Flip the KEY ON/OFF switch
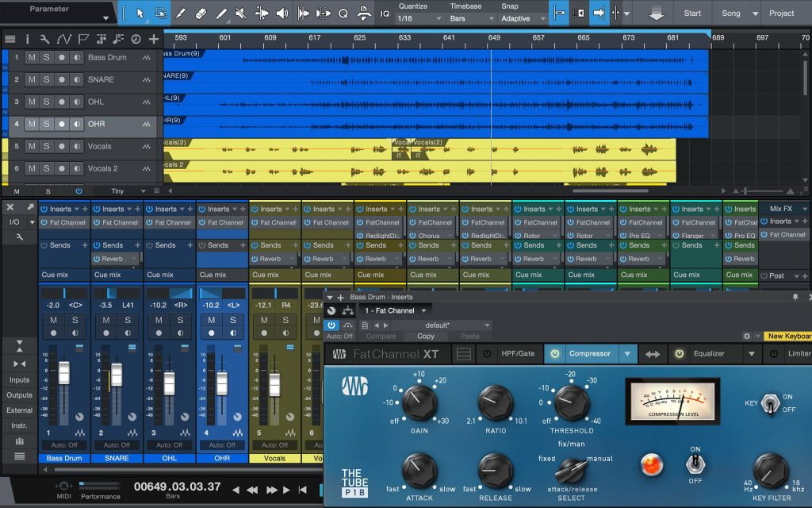 tap(770, 404)
